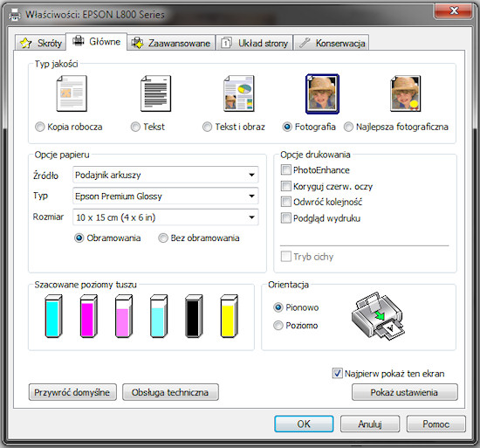Enable Koryguj czerw. oczy checkbox
Screen dimensions: 480x448
(x=286, y=186)
